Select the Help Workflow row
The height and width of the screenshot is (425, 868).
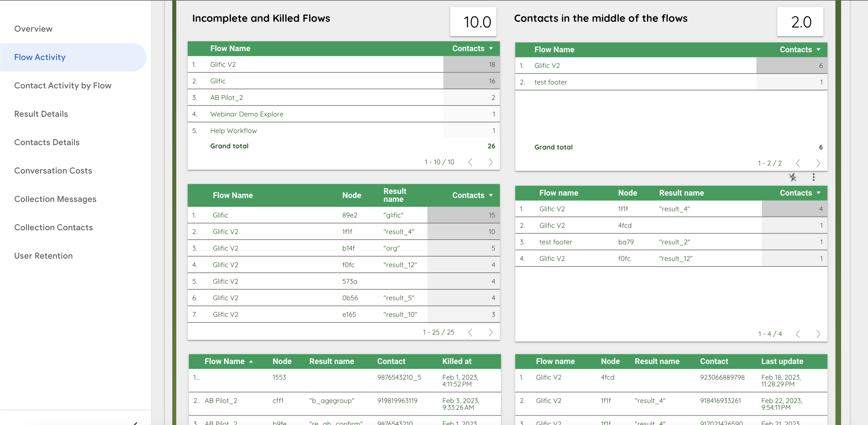[x=343, y=130]
